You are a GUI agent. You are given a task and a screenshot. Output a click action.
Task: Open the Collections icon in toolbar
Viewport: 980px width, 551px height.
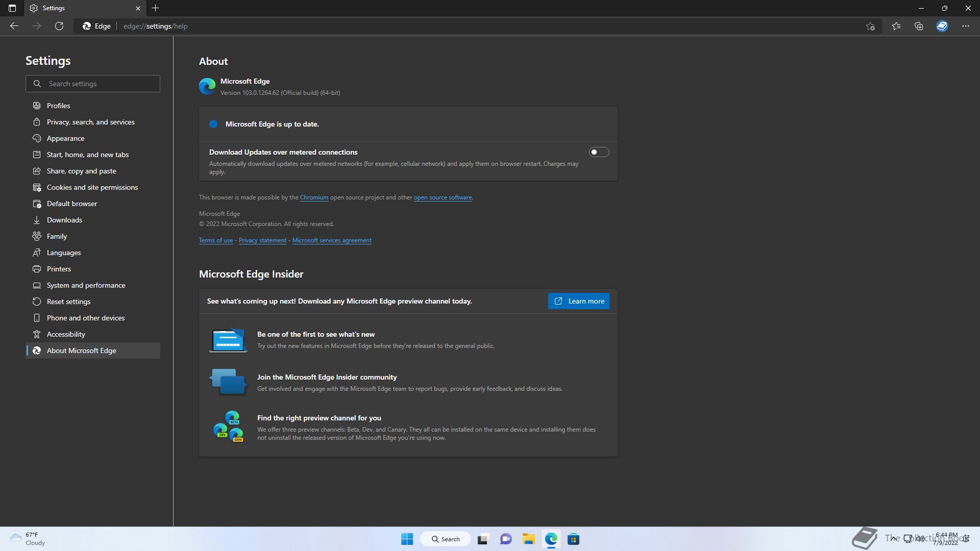click(x=919, y=26)
